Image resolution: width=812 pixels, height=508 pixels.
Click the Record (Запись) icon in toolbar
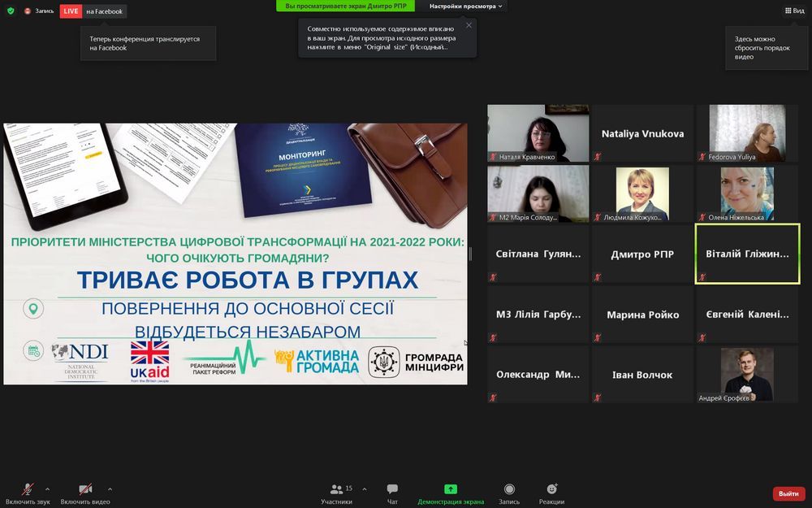509,489
